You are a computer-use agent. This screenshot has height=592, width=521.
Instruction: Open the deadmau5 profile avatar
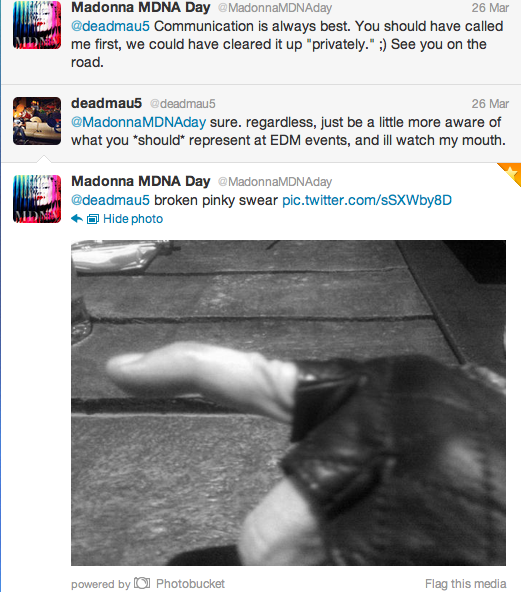point(37,121)
